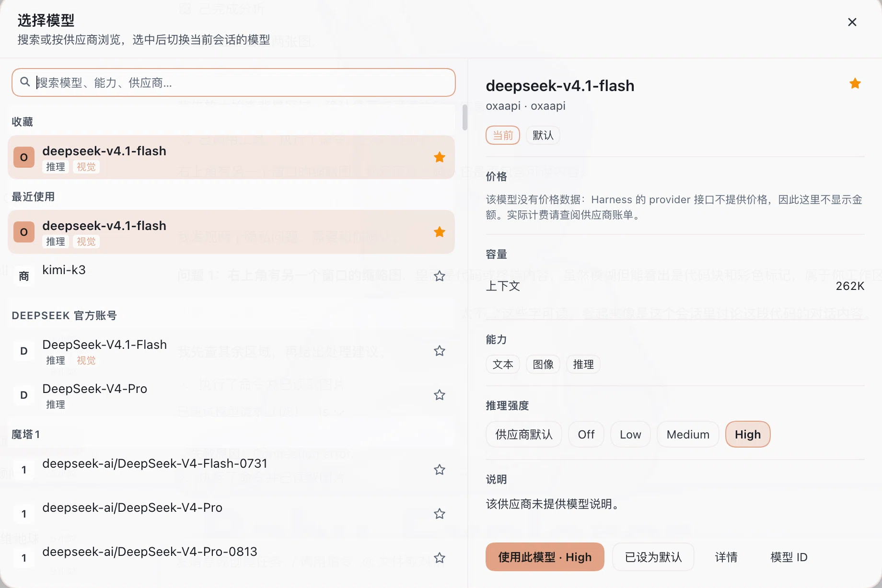This screenshot has width=882, height=588.
Task: Click the 文本 capability tag
Action: (x=503, y=364)
